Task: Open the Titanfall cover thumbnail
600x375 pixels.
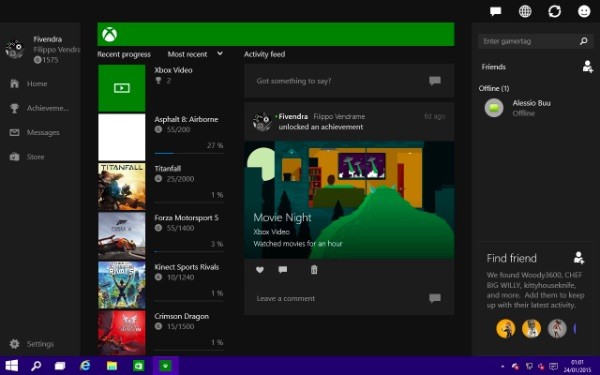Action: [122, 187]
